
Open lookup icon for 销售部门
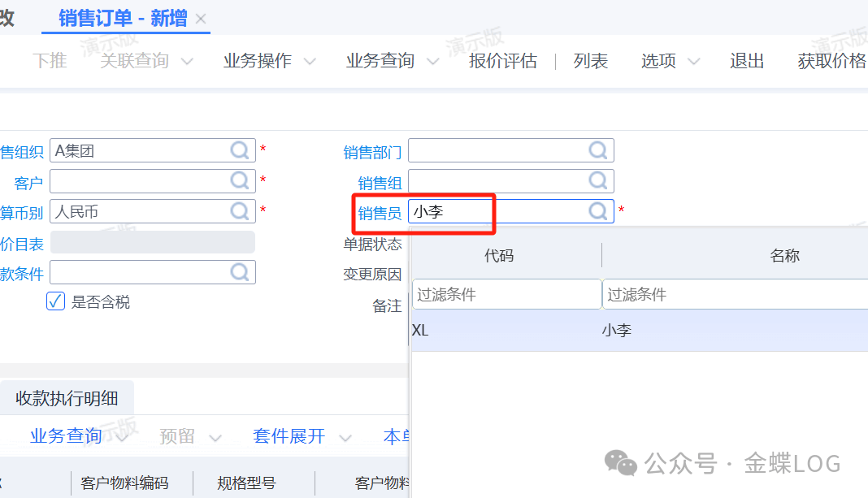coord(598,150)
